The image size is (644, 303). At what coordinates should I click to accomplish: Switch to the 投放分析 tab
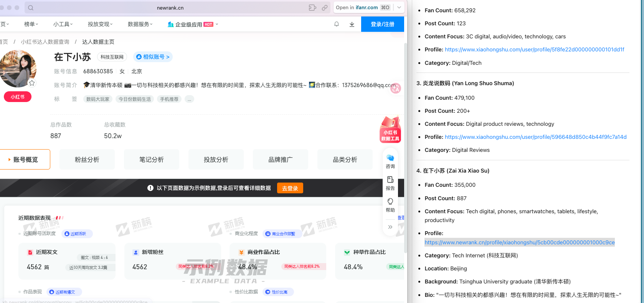(216, 160)
